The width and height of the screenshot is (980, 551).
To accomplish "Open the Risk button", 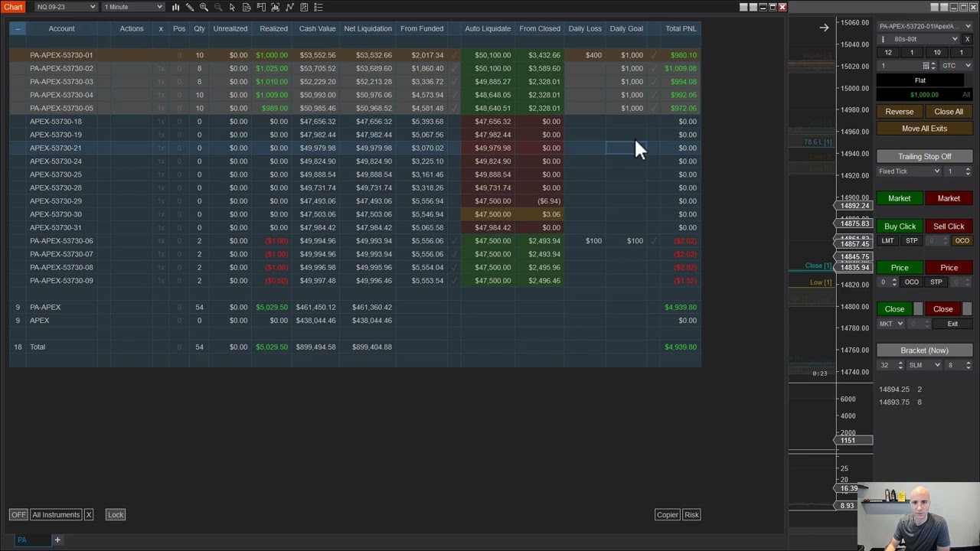I will tap(691, 515).
